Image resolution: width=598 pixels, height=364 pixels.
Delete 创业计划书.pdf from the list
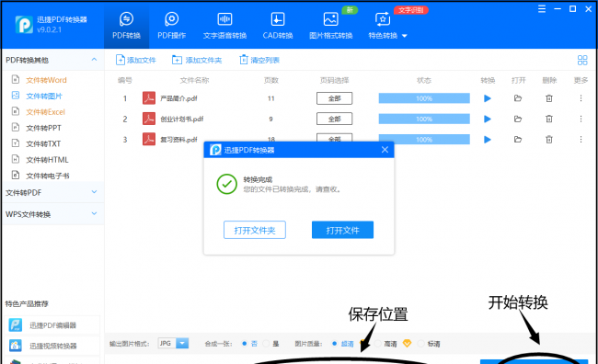549,119
